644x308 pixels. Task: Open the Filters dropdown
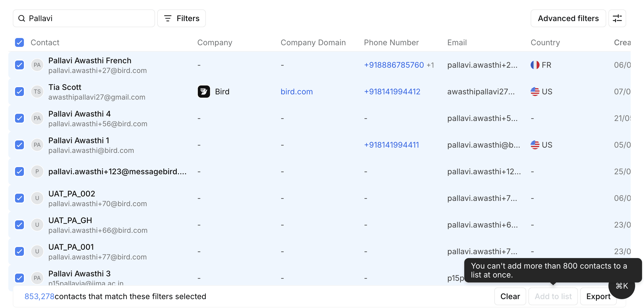click(x=181, y=18)
